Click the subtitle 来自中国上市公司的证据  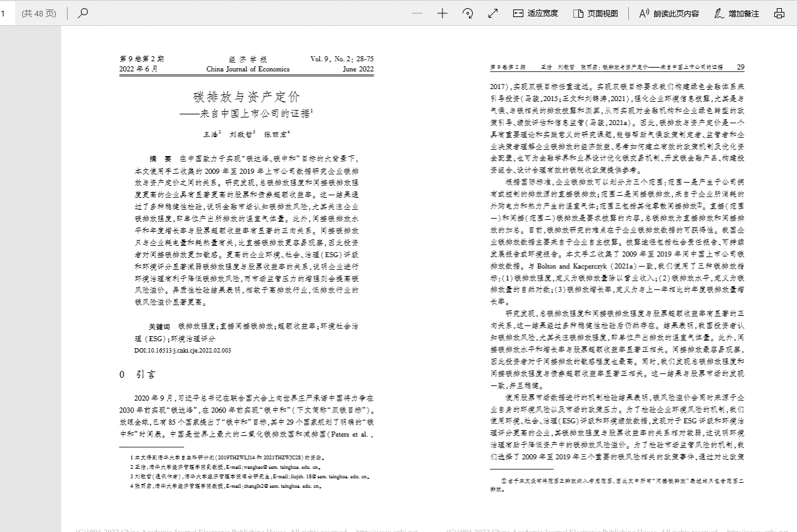pyautogui.click(x=254, y=114)
